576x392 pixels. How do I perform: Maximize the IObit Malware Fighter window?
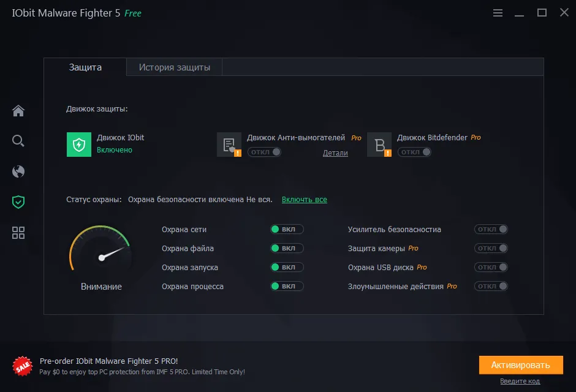pos(542,13)
